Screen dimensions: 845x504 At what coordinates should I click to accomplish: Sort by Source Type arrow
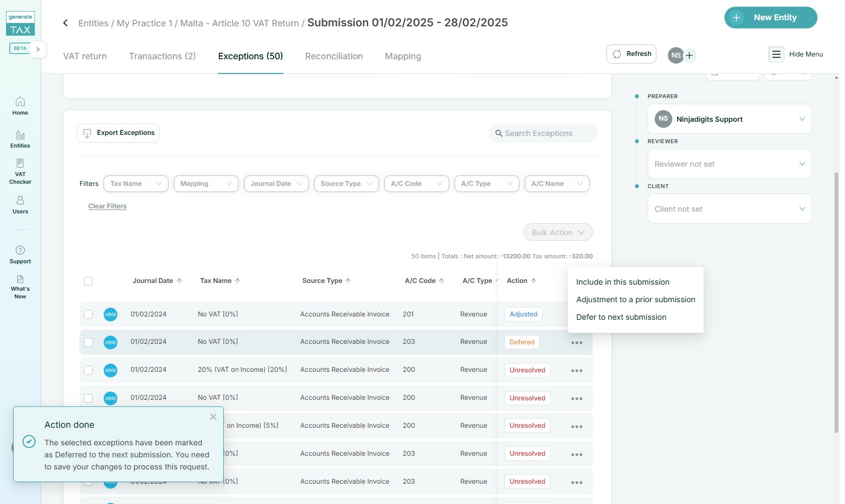[x=348, y=281]
